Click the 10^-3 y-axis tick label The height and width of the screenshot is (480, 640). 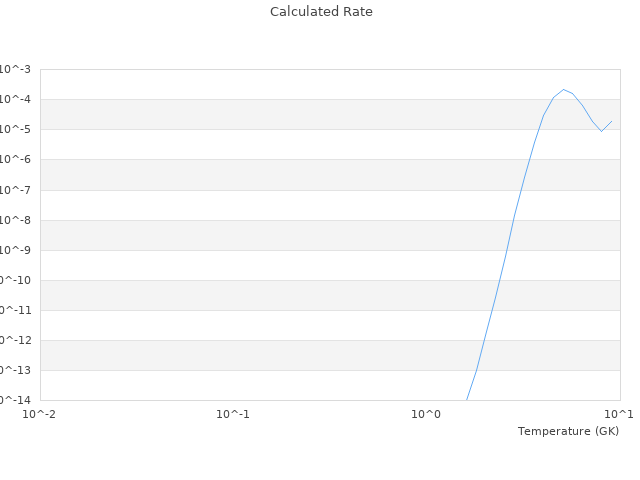pos(15,69)
